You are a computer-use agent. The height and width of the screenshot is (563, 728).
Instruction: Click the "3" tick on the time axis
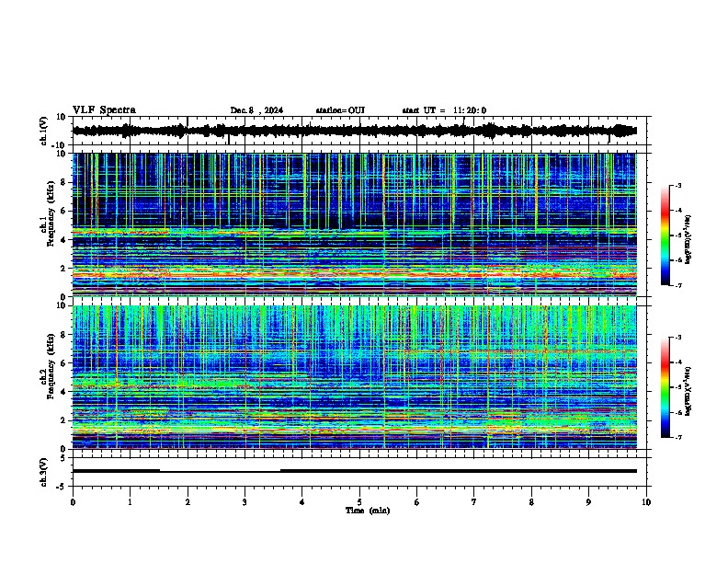(245, 502)
